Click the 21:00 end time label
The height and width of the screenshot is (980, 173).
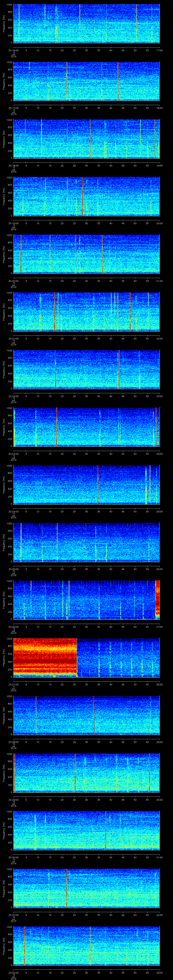coord(159,281)
